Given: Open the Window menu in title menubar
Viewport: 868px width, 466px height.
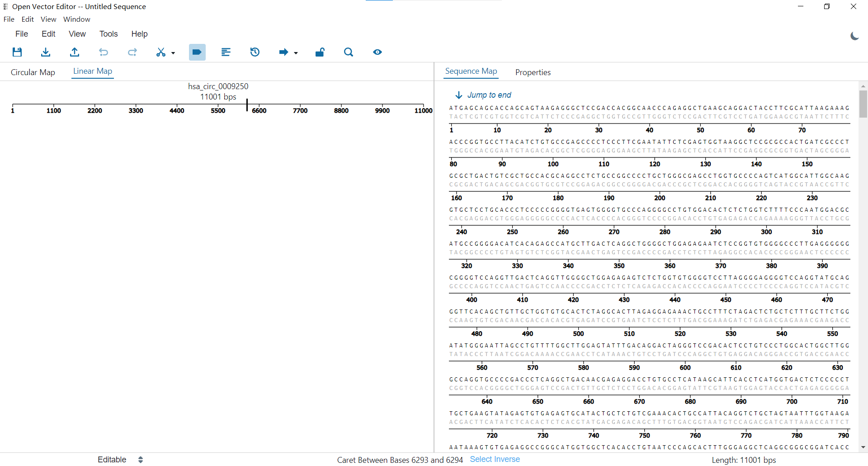Looking at the screenshot, I should click(77, 19).
